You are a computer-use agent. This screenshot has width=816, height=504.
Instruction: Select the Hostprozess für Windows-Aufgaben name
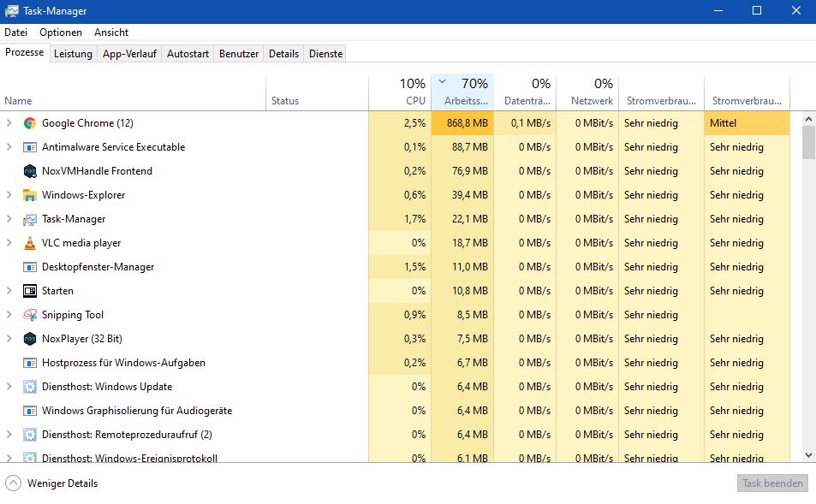click(x=123, y=363)
